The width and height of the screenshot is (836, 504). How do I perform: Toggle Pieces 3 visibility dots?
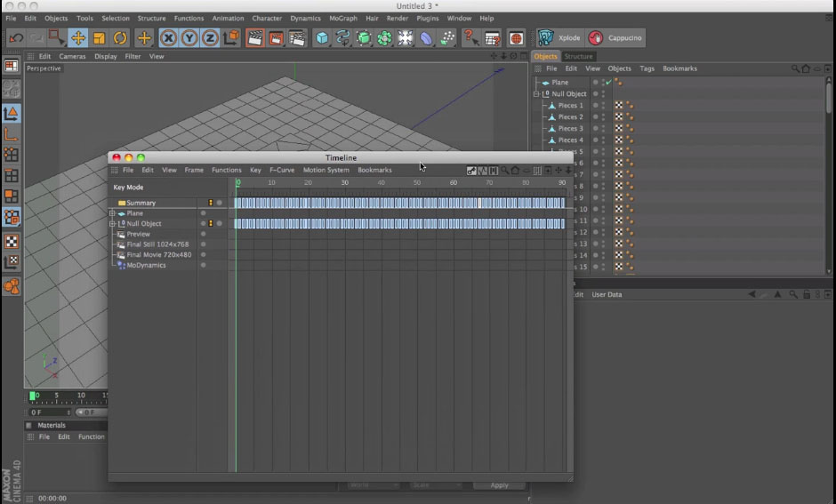603,128
